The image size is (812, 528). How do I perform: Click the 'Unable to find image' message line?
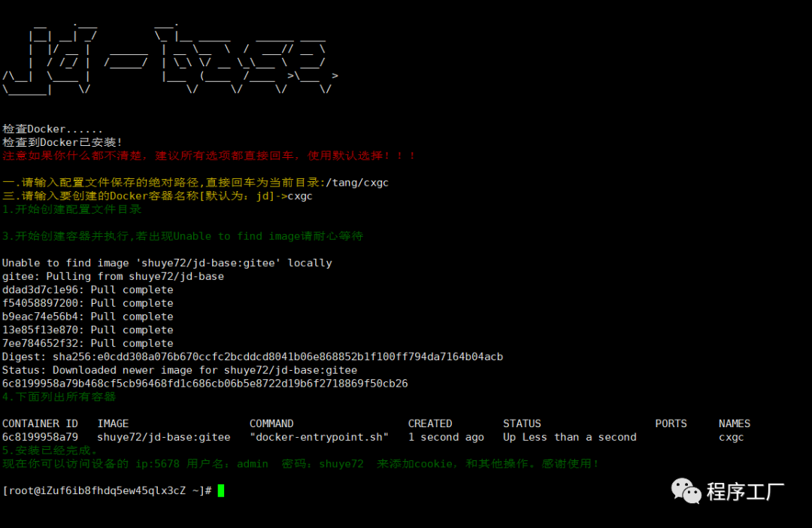[x=167, y=263]
